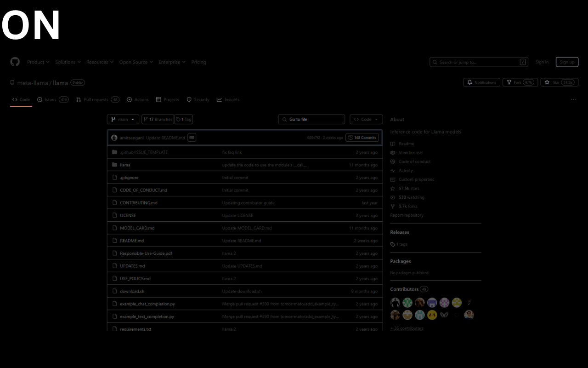Click the Sign up button

coord(567,62)
